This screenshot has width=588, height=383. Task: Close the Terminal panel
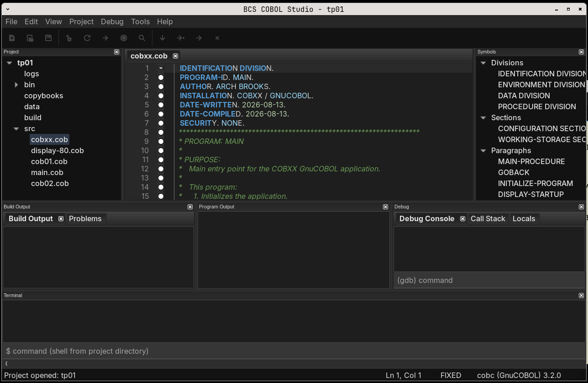pos(581,296)
